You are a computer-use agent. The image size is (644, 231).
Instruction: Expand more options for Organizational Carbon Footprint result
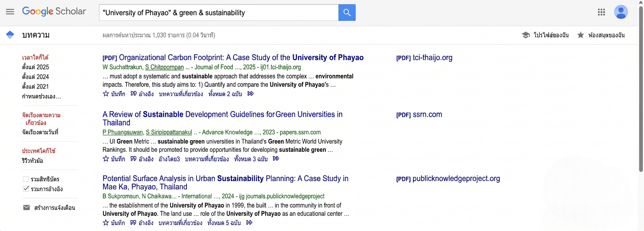(250, 93)
